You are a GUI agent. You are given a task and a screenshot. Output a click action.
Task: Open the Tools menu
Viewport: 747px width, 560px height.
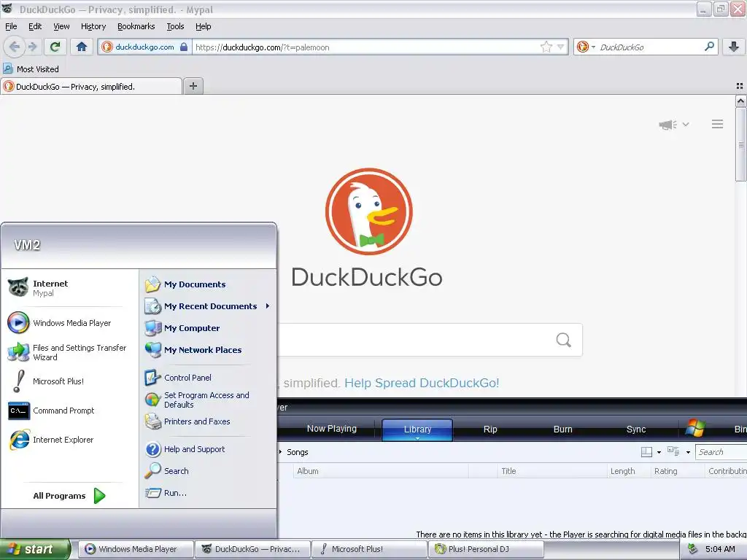[175, 26]
